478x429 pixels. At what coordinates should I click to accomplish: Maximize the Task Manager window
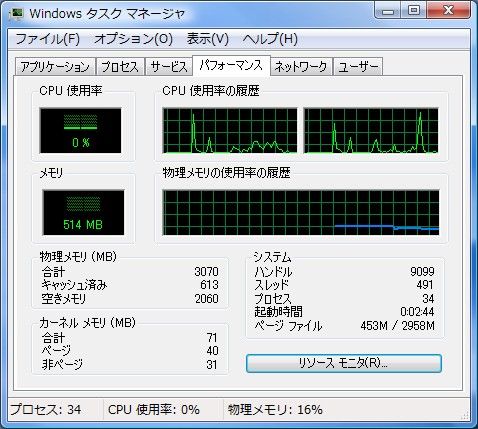(414, 10)
